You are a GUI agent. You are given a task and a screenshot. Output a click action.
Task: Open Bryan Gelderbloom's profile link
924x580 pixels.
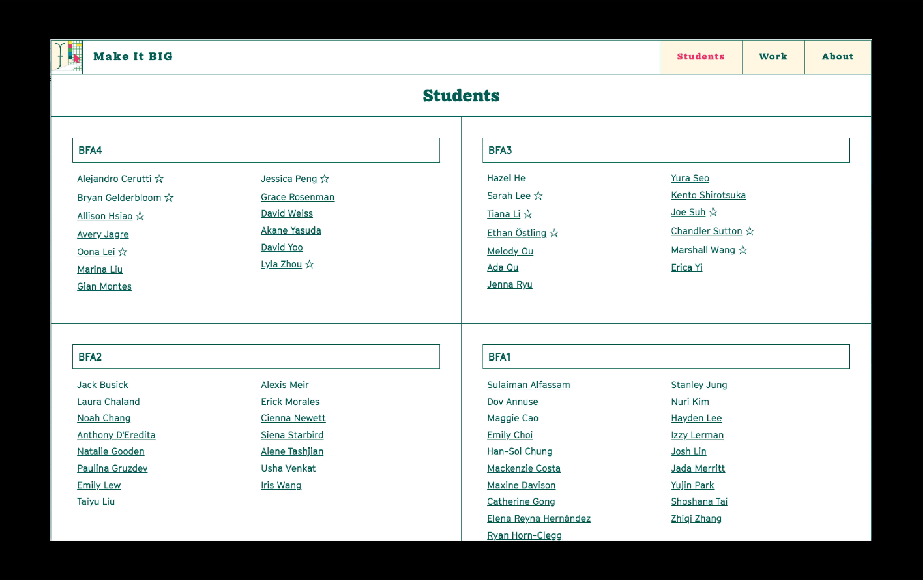point(119,198)
